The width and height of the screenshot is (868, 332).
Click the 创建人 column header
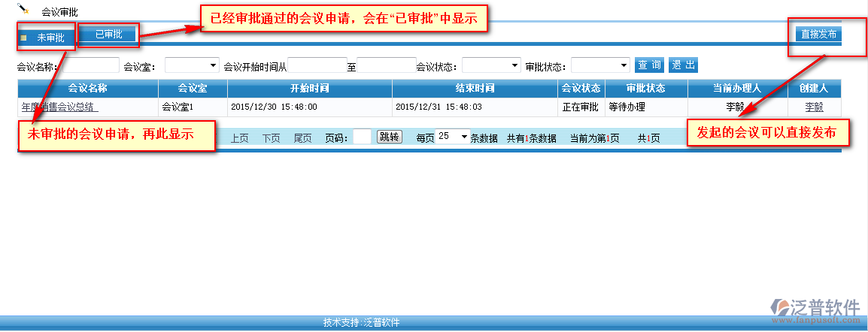(x=815, y=89)
